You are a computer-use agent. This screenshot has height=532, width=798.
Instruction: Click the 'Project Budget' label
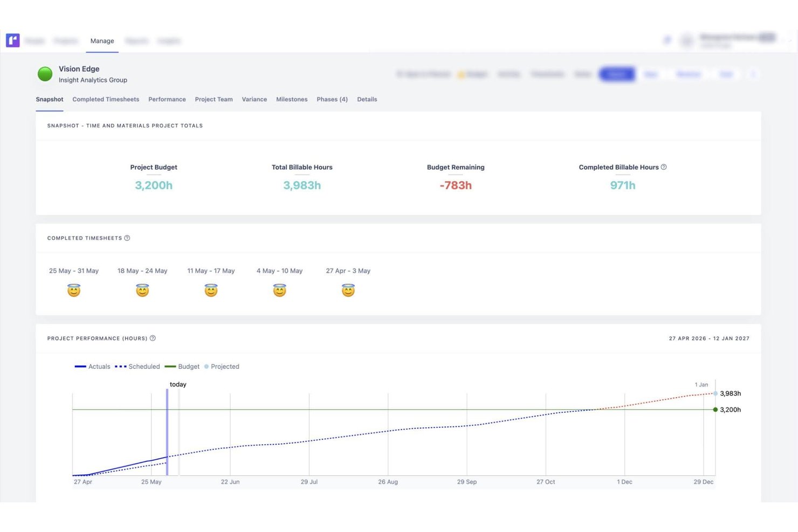click(x=154, y=168)
